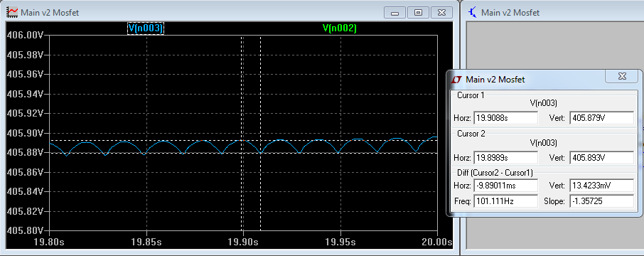This screenshot has width=644, height=256.
Task: Click the Cursor 2 group heading
Action: tap(471, 134)
